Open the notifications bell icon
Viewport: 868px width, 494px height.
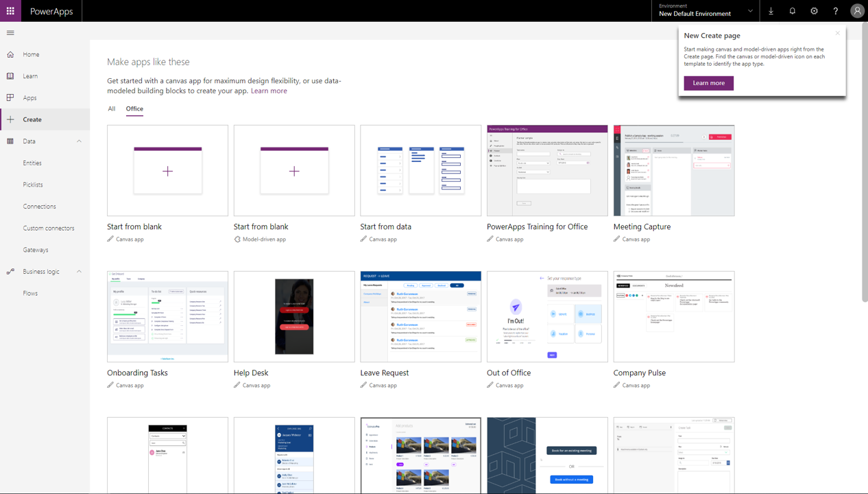tap(793, 11)
